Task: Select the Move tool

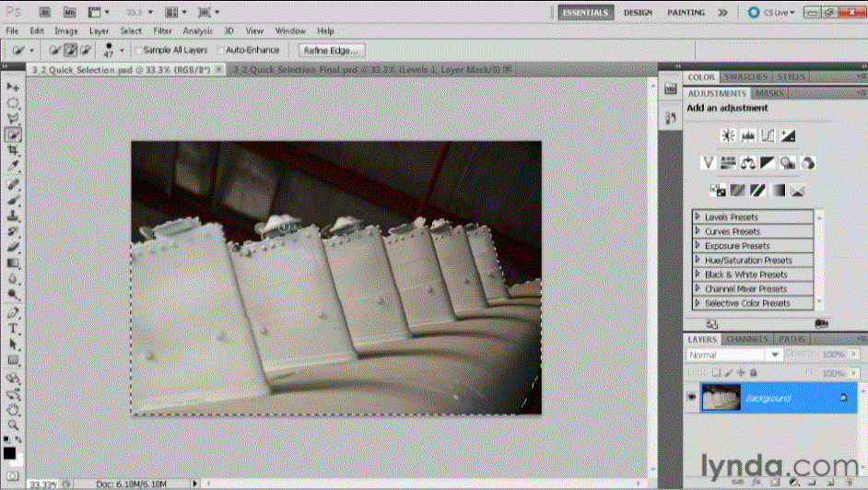Action: (13, 87)
